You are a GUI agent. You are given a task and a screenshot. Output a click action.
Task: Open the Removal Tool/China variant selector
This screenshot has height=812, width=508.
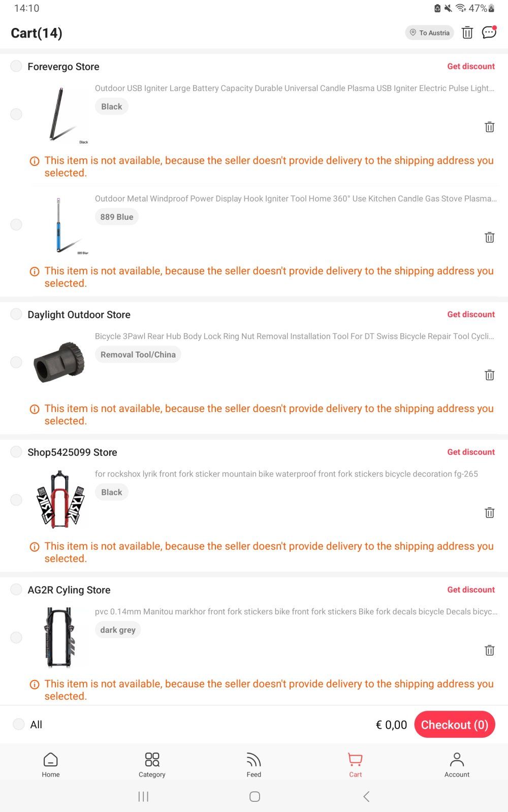(x=138, y=355)
